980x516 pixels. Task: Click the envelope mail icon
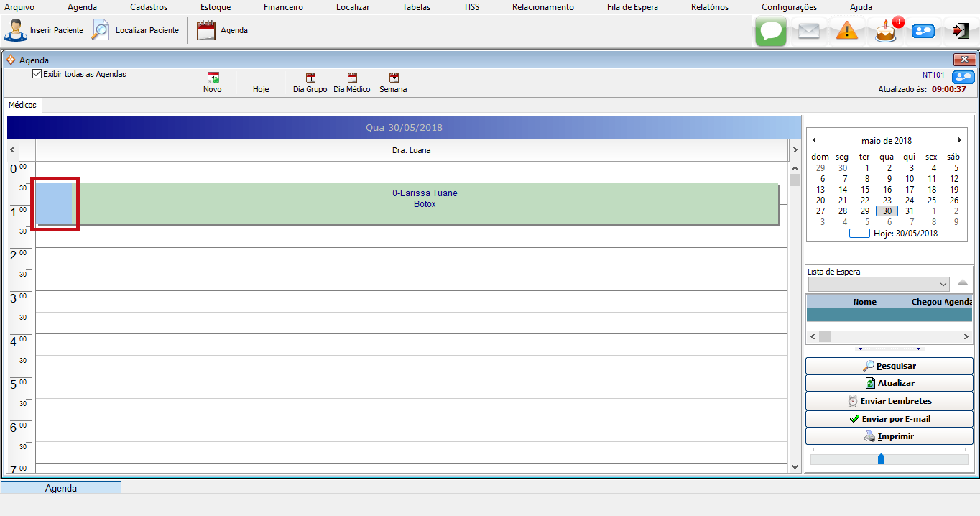click(809, 31)
